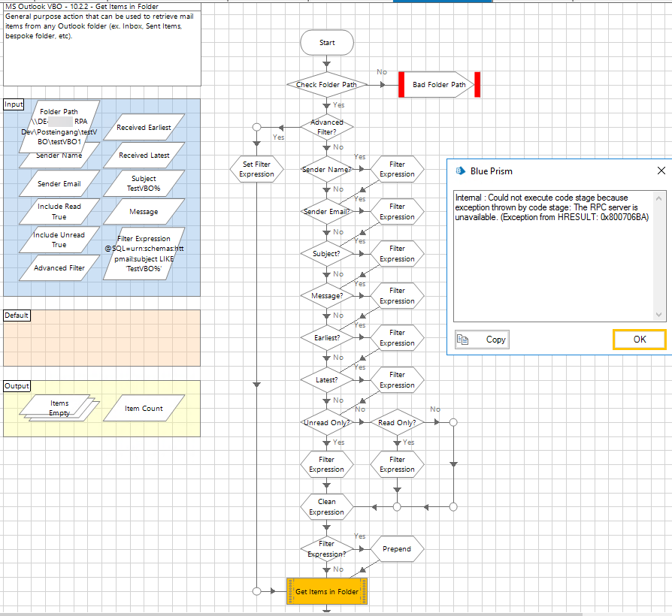Select Filter Expression stage beside Sender Name?
Image resolution: width=672 pixels, height=616 pixels.
point(397,169)
